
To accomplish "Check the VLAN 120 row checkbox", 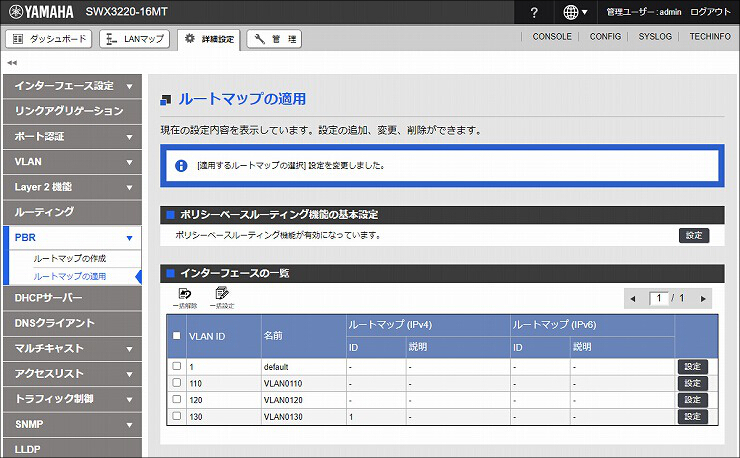I will (x=177, y=399).
